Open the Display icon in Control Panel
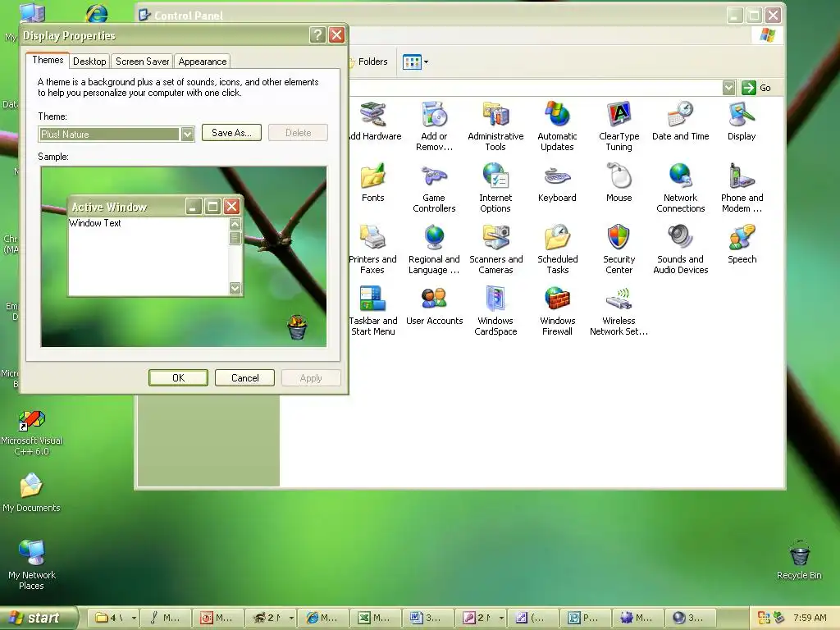 pos(742,121)
